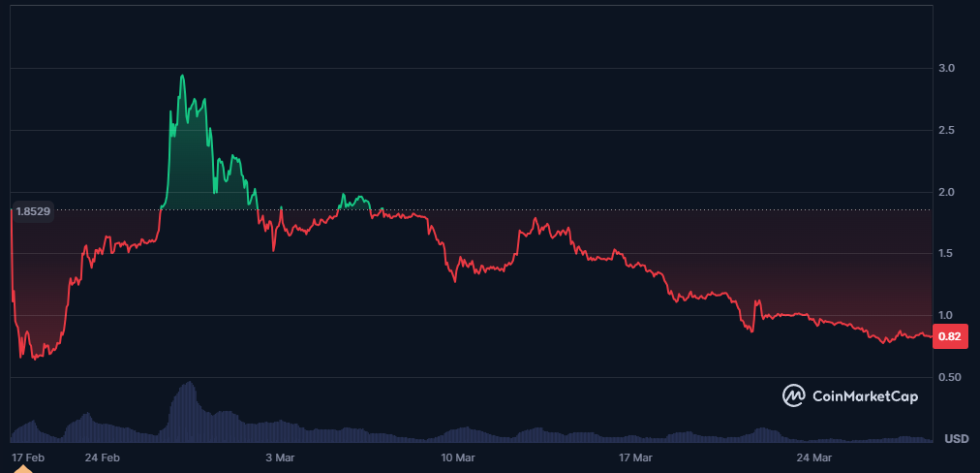
Task: Click the CoinMarketCap logo icon
Action: (794, 394)
